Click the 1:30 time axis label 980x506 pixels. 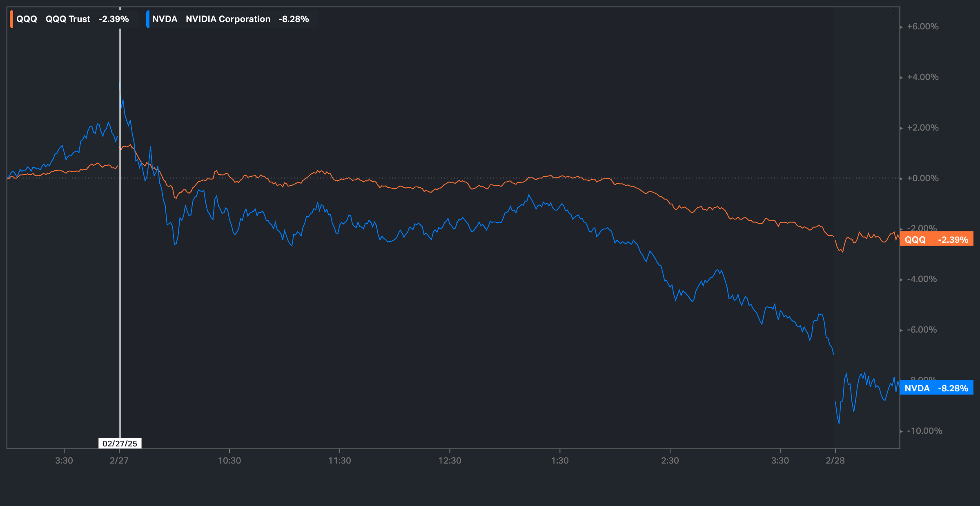click(x=560, y=461)
